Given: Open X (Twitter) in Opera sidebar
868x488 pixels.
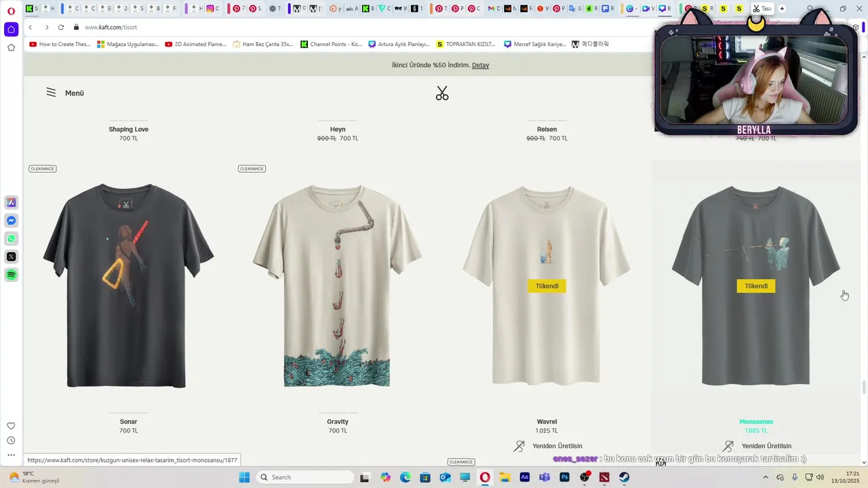Looking at the screenshot, I should coord(12,257).
